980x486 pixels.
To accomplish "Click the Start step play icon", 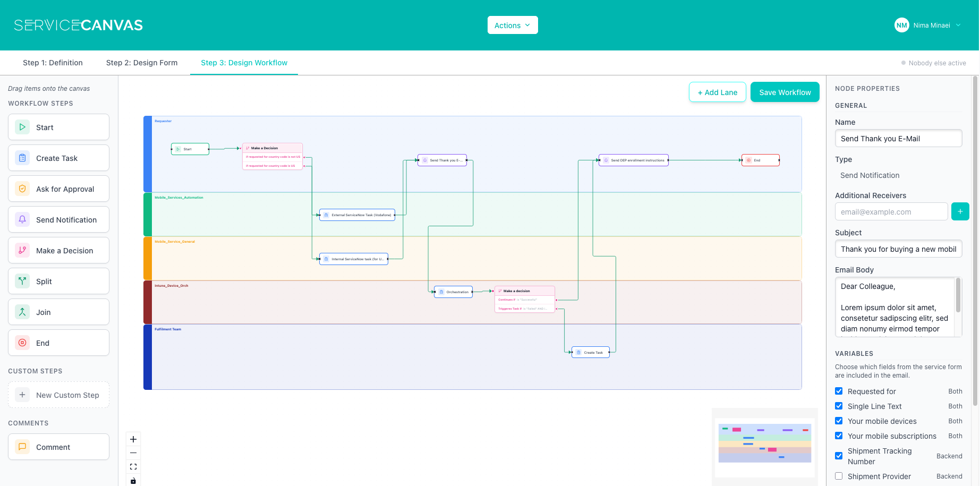I will point(22,127).
